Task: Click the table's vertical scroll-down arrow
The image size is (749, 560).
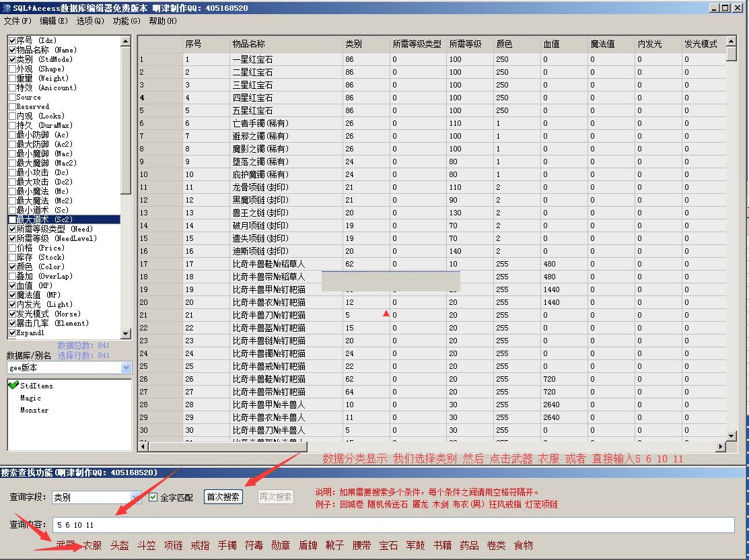Action: (x=732, y=434)
